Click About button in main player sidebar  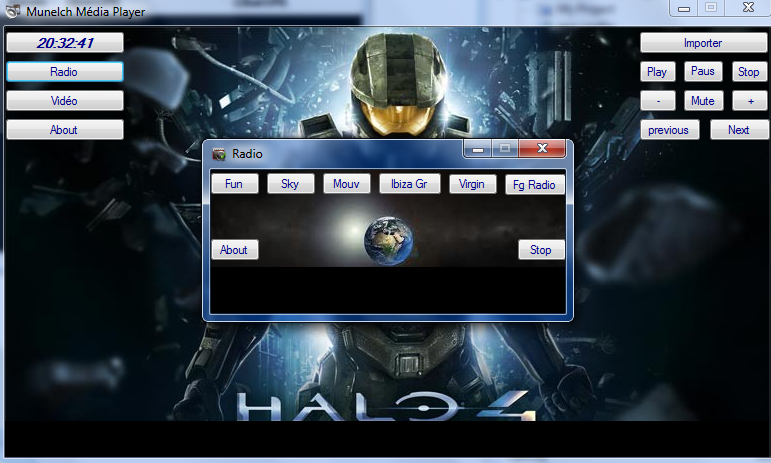coord(64,130)
